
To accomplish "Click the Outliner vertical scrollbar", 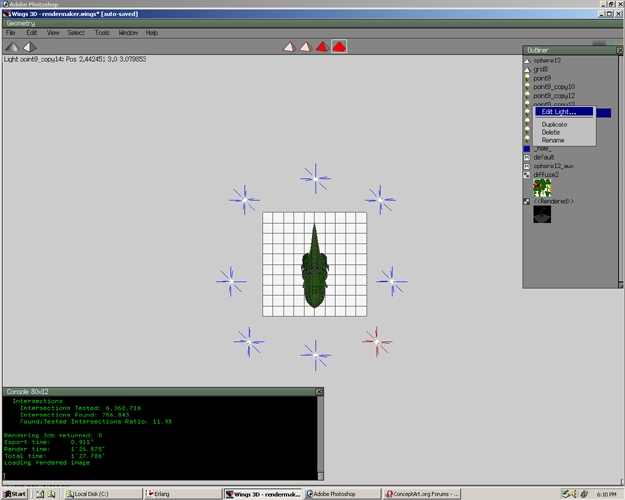I will [x=621, y=171].
